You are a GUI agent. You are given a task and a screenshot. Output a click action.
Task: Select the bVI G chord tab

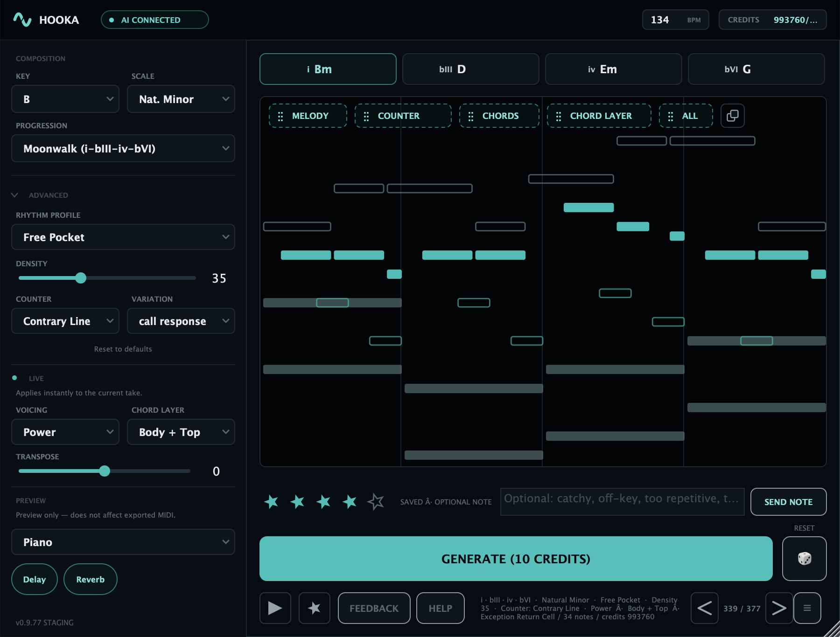[756, 69]
